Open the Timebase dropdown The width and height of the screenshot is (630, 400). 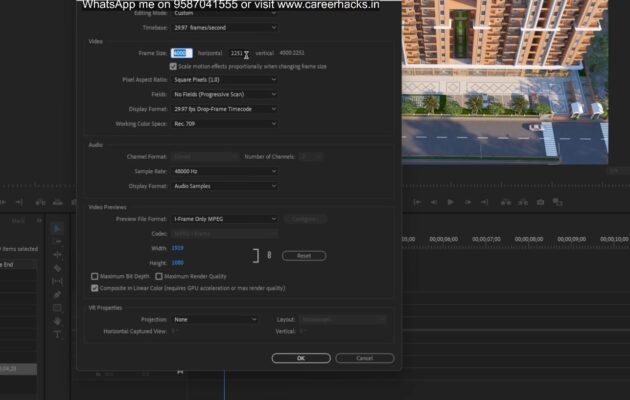[224, 28]
